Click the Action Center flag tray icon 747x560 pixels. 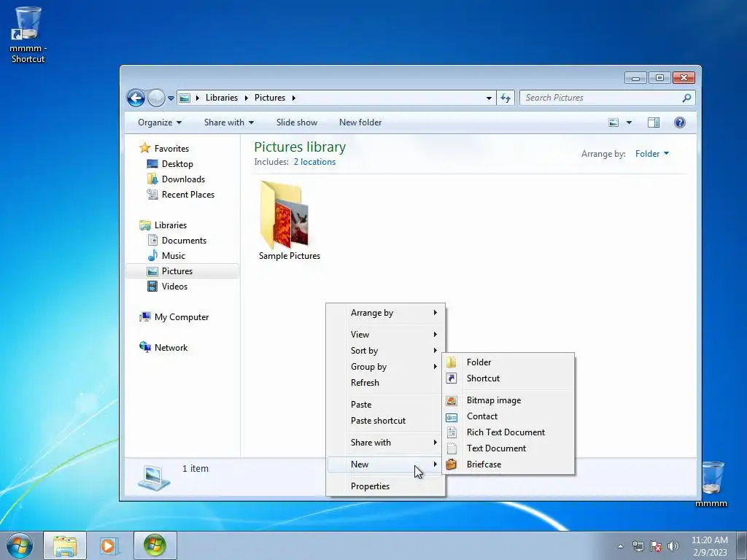(x=656, y=546)
